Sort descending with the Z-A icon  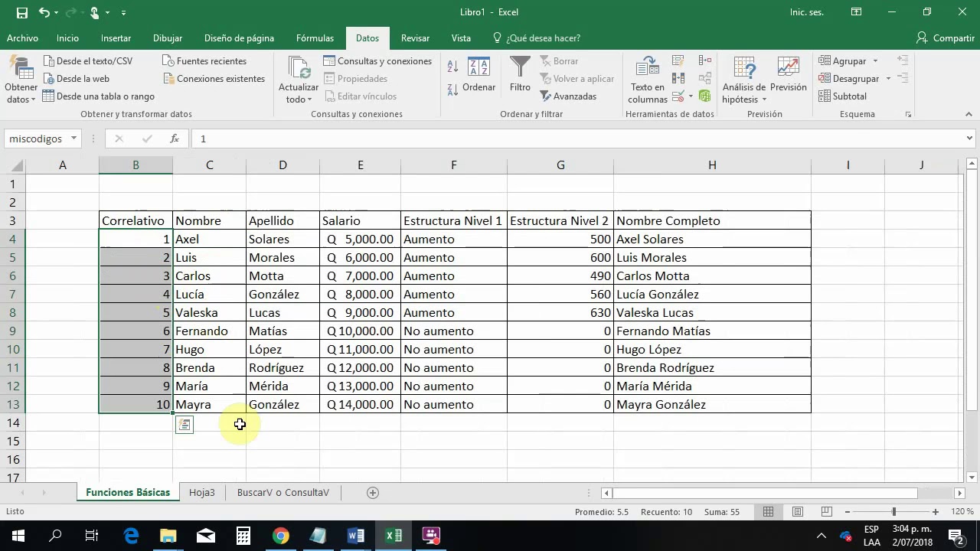click(452, 90)
